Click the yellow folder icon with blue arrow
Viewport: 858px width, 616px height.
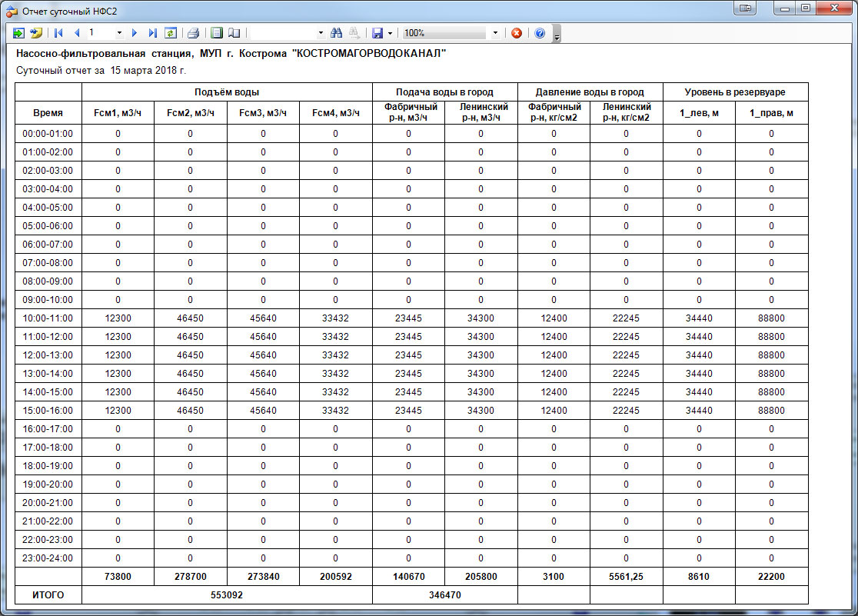click(x=36, y=33)
